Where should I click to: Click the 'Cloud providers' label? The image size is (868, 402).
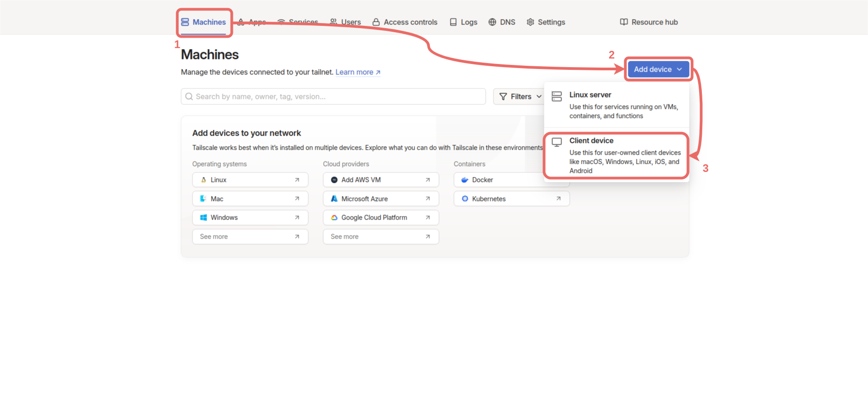[346, 164]
